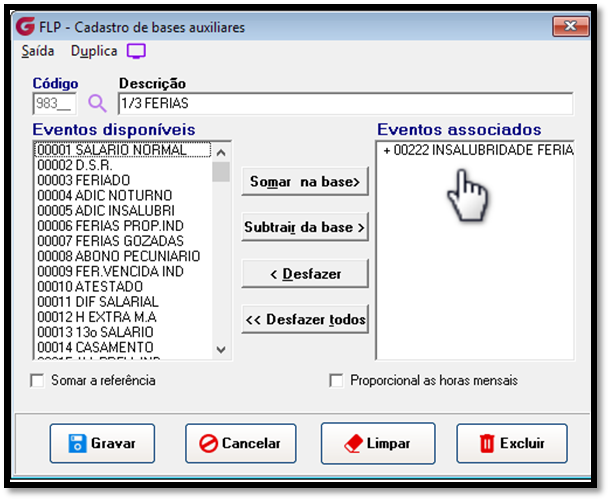Image resolution: width=610 pixels, height=501 pixels.
Task: Select 00008 ABONO PECUNIARIO event
Action: coord(123,256)
